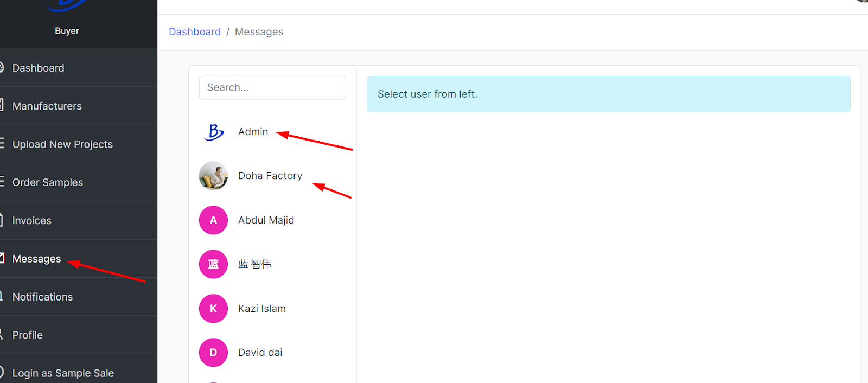The height and width of the screenshot is (383, 868).
Task: Open the Invoices section
Action: click(x=31, y=221)
